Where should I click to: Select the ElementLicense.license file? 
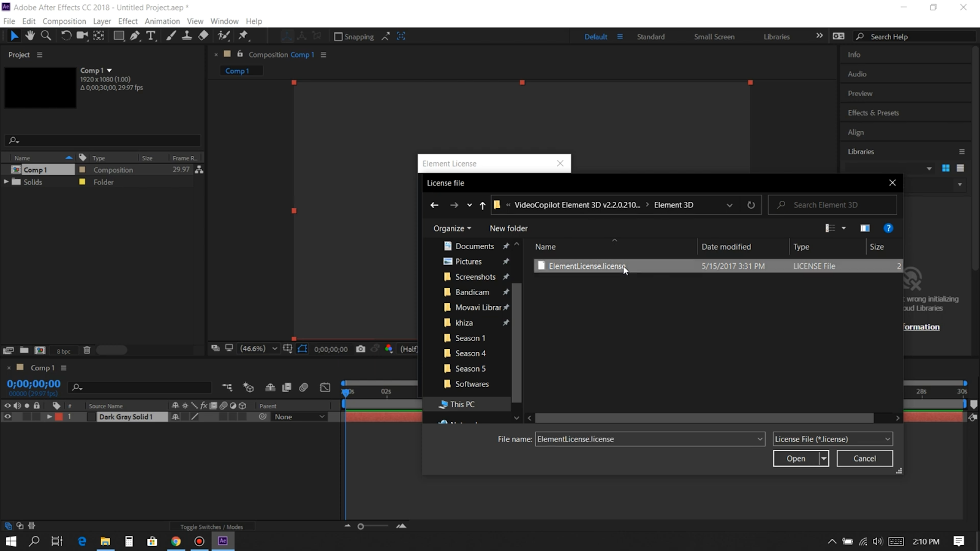717,266
